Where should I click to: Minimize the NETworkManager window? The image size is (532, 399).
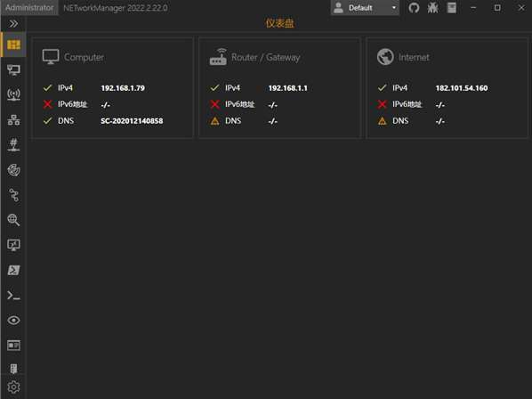(473, 8)
